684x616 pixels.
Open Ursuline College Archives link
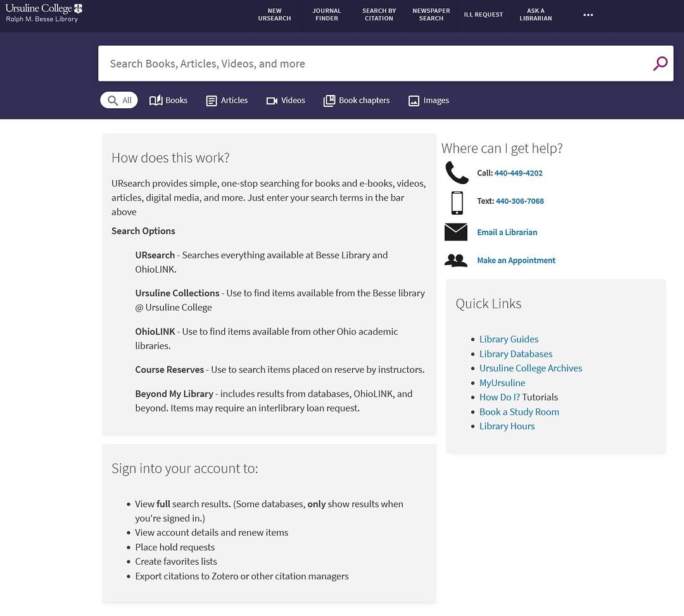[x=531, y=368]
